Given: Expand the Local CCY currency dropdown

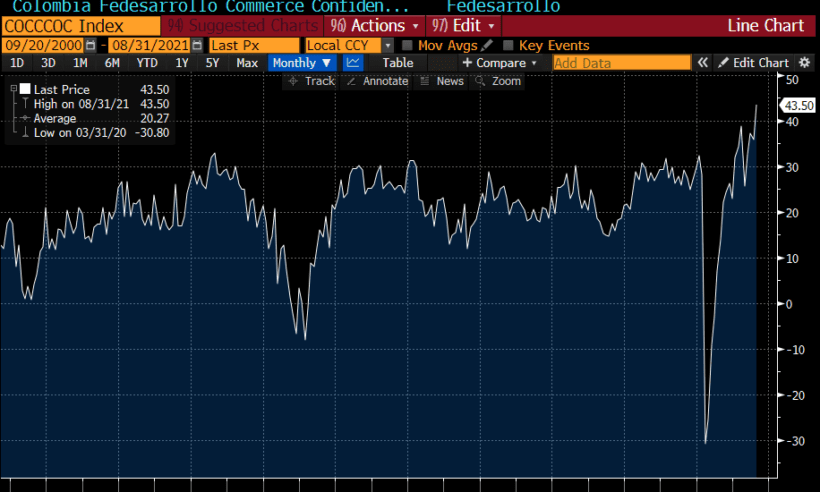Looking at the screenshot, I should click(x=388, y=45).
